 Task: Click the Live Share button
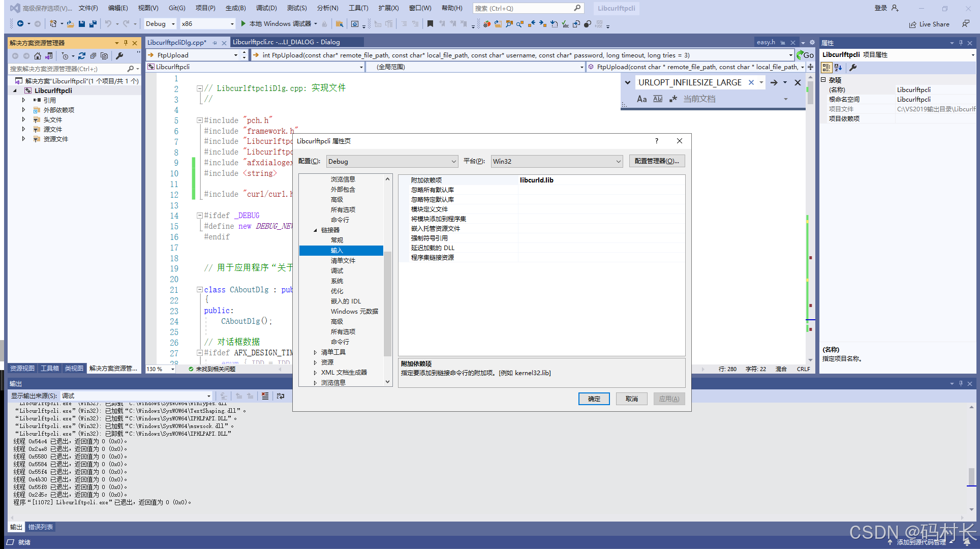(929, 24)
